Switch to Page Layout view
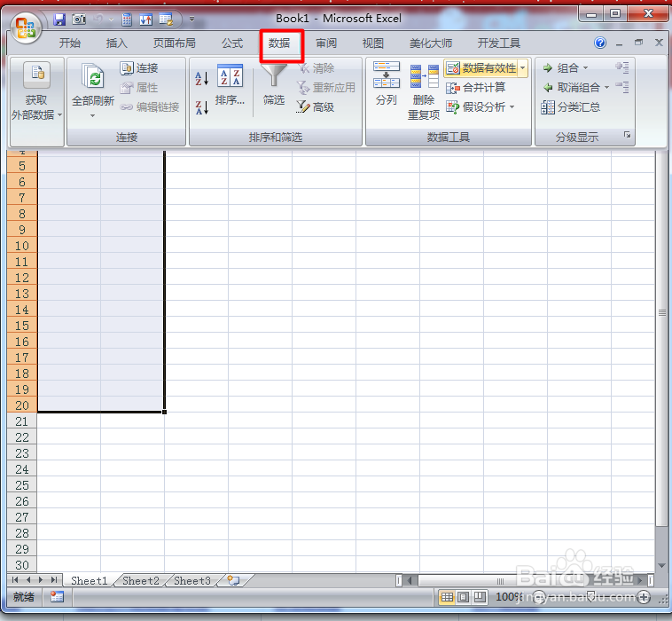The image size is (672, 621). [x=464, y=597]
